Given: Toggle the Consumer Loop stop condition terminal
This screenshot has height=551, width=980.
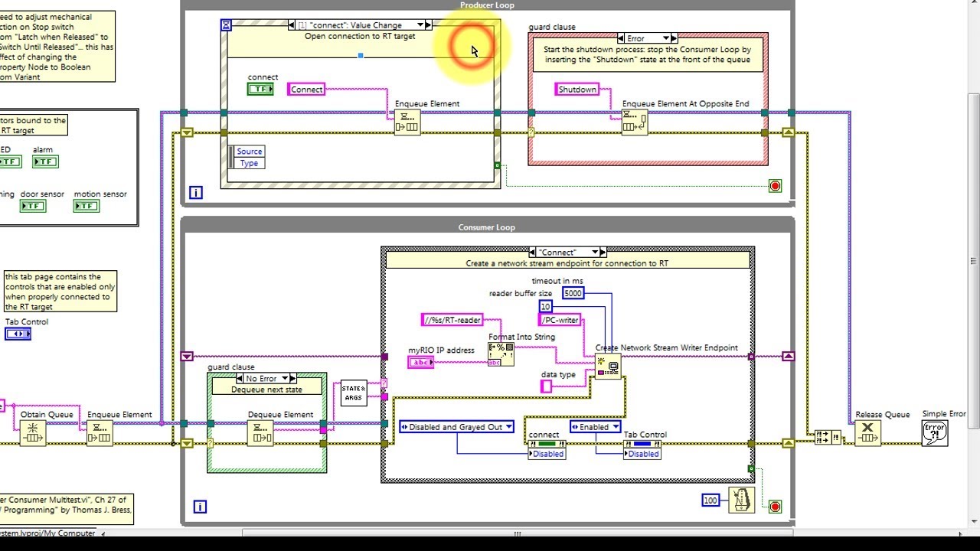Looking at the screenshot, I should tap(775, 507).
